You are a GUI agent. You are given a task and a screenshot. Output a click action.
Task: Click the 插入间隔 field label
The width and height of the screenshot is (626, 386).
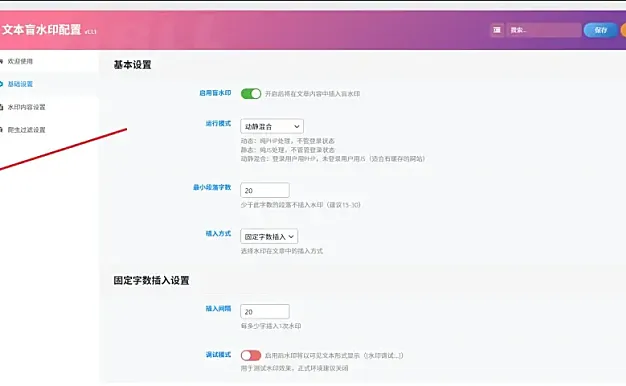click(218, 309)
